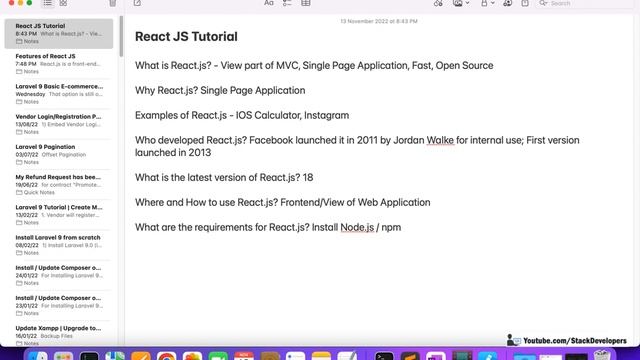
Task: Open the Laravel 9 Basic E-commerce note
Action: [x=59, y=94]
